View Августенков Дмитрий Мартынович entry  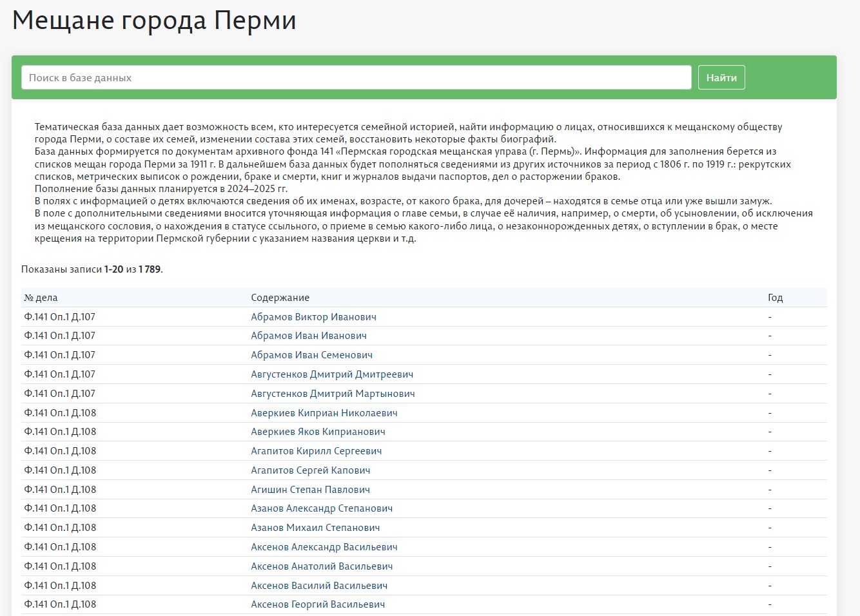(333, 394)
